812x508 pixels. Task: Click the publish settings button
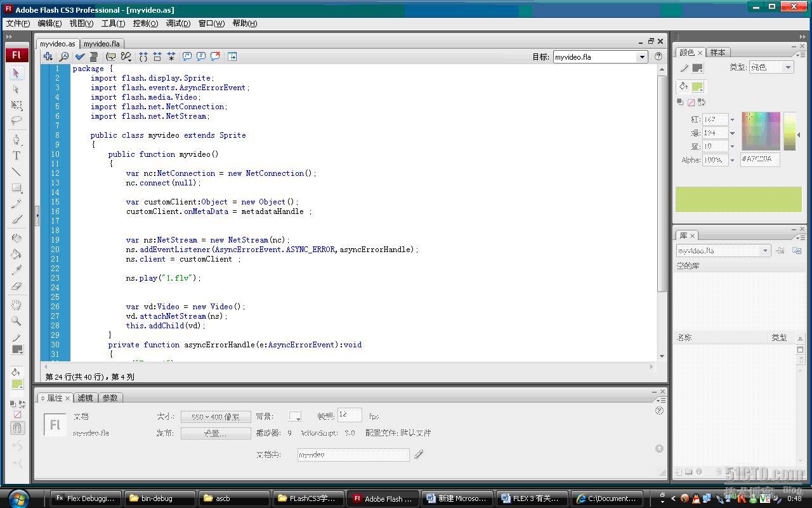tap(216, 433)
